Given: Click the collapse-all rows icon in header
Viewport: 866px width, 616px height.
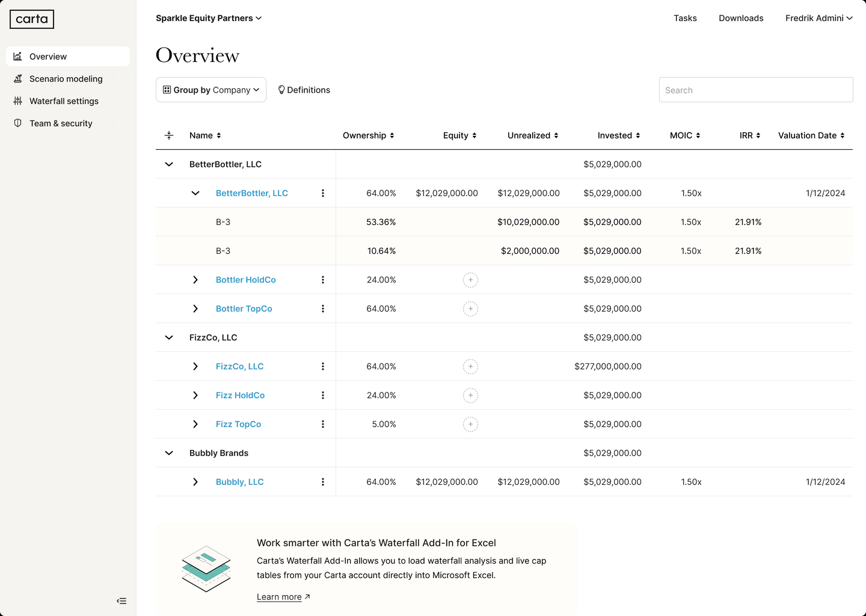Looking at the screenshot, I should pos(169,135).
